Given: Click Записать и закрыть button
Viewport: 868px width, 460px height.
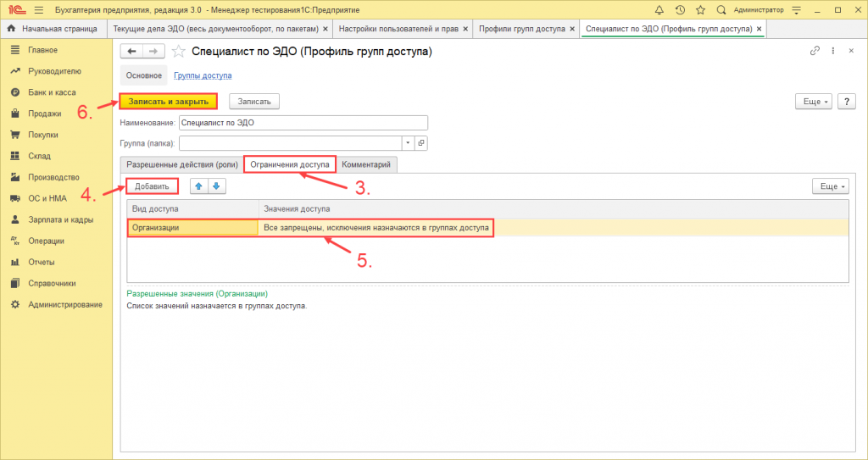Looking at the screenshot, I should click(169, 102).
